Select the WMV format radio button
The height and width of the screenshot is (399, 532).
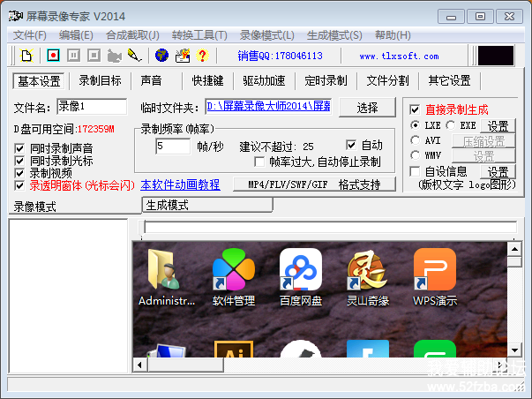pos(415,155)
